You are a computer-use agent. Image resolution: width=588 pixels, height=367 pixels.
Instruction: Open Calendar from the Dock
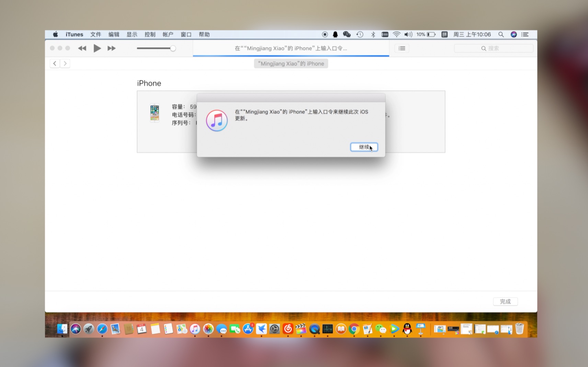coord(141,329)
